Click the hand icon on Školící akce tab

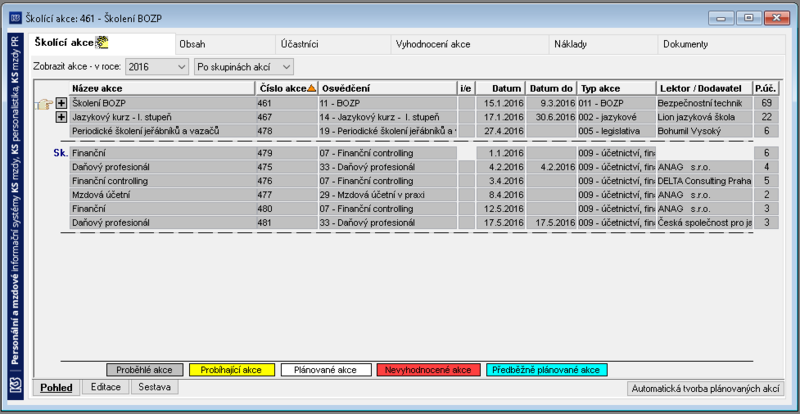(x=103, y=43)
